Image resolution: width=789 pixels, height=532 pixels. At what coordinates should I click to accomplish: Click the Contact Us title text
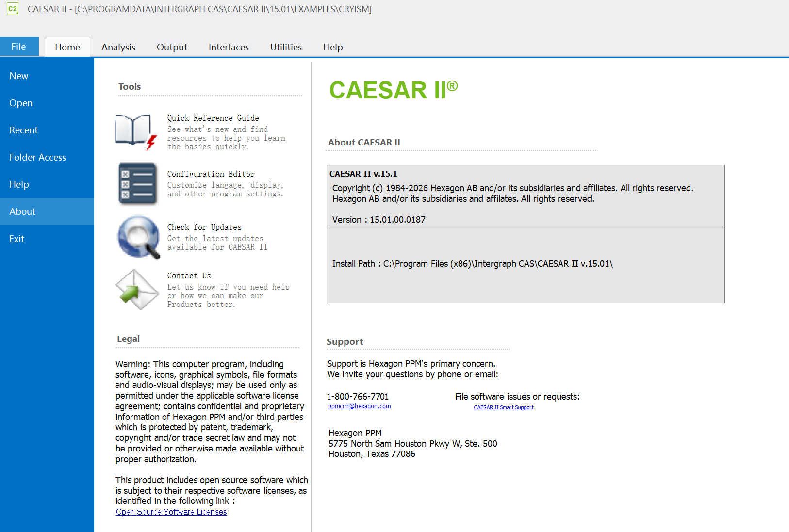point(189,275)
